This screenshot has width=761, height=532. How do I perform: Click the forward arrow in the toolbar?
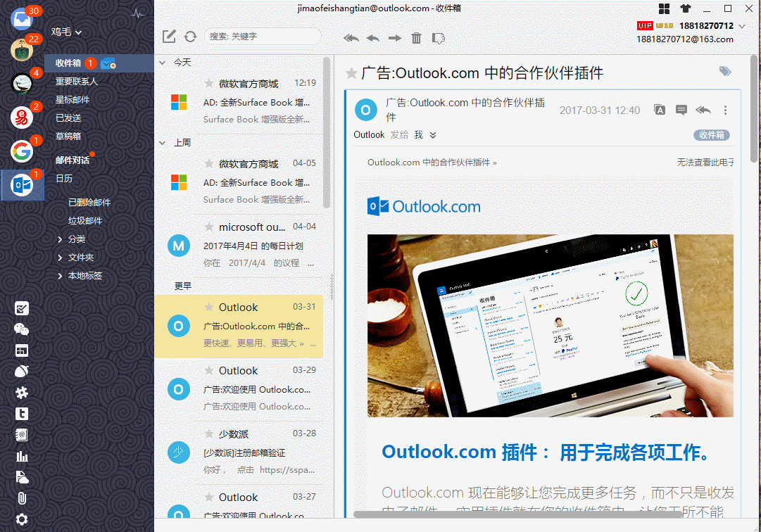[394, 38]
